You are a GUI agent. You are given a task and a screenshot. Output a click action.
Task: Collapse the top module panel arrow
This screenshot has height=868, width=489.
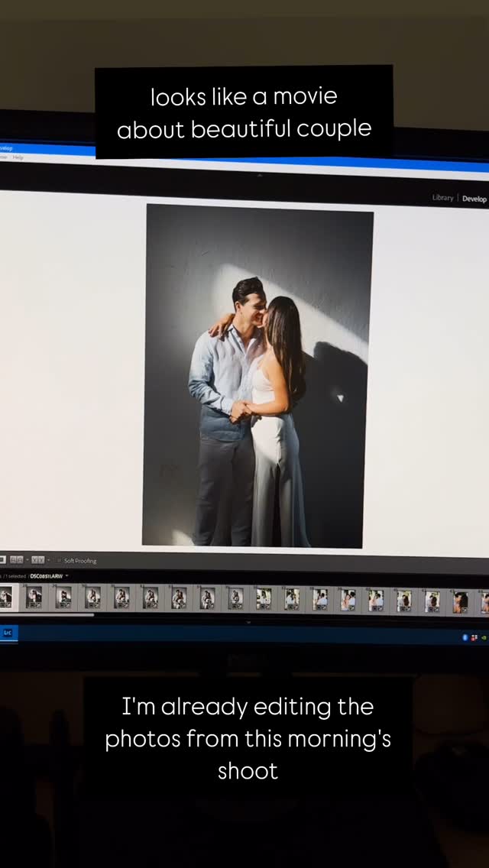pos(259,176)
